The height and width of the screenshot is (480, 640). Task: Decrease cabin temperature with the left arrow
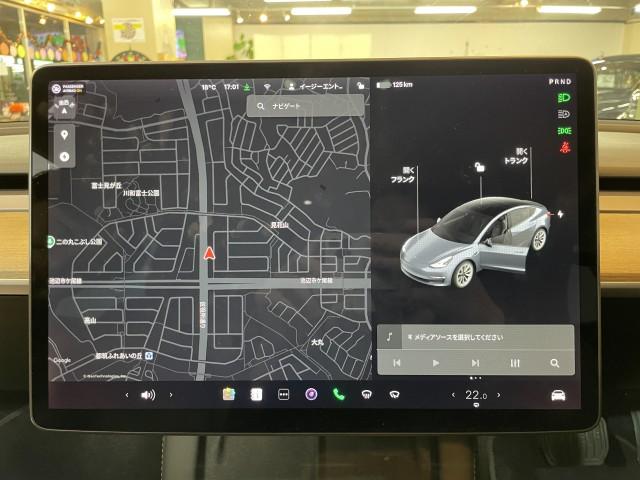[x=453, y=395]
